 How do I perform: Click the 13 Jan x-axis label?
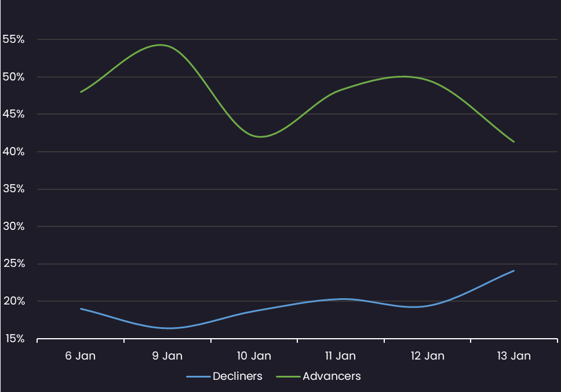(514, 356)
